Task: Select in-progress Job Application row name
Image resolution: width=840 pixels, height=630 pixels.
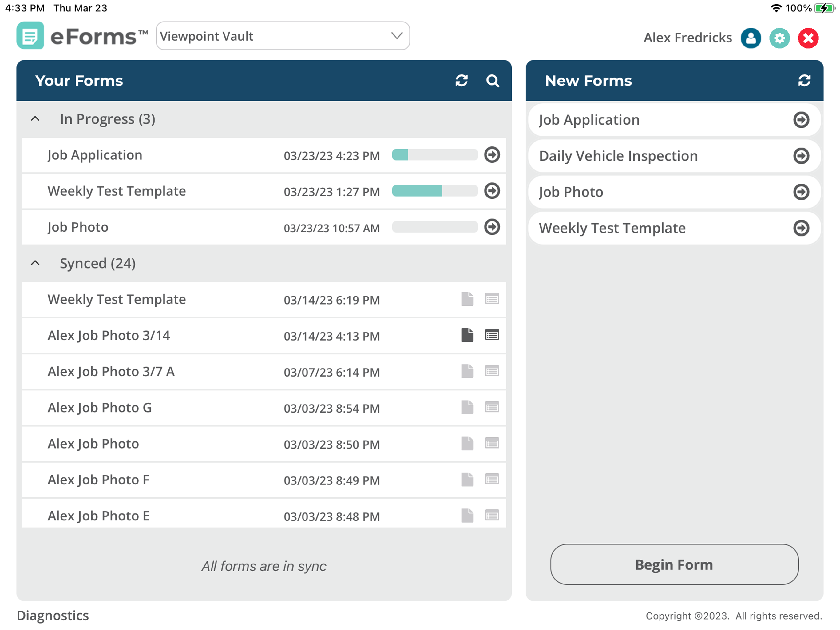Action: tap(95, 155)
